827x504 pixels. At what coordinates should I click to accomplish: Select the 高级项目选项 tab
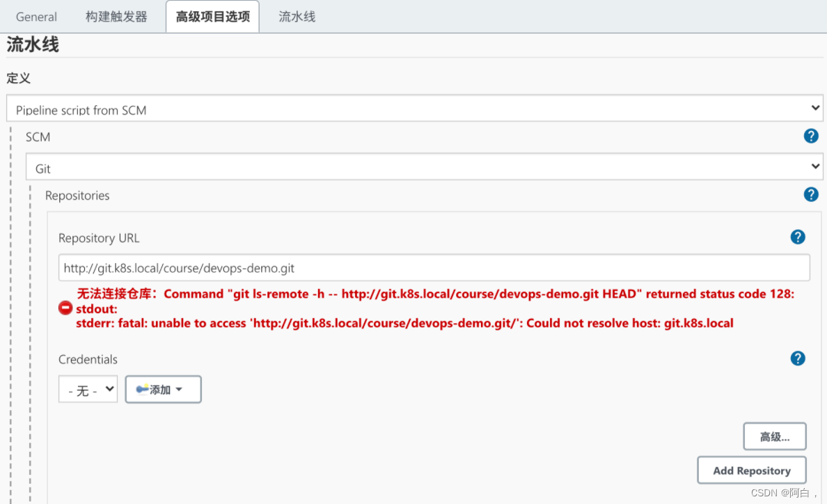pos(212,17)
